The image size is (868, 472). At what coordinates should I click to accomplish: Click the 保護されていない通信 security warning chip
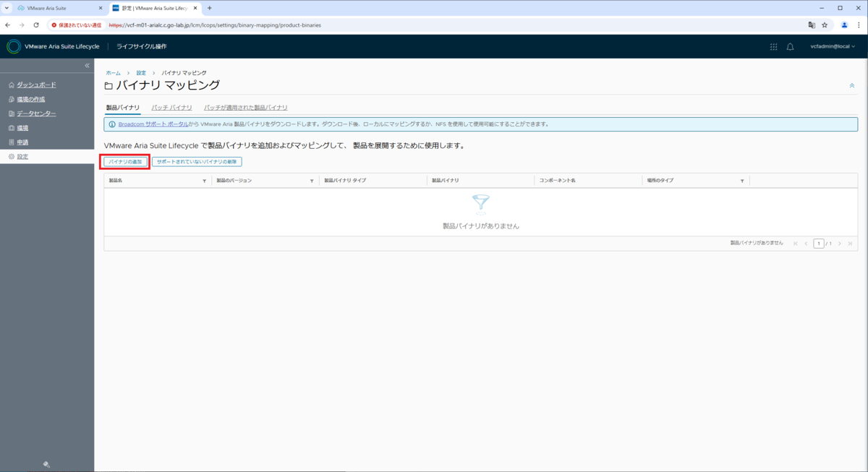coord(77,25)
